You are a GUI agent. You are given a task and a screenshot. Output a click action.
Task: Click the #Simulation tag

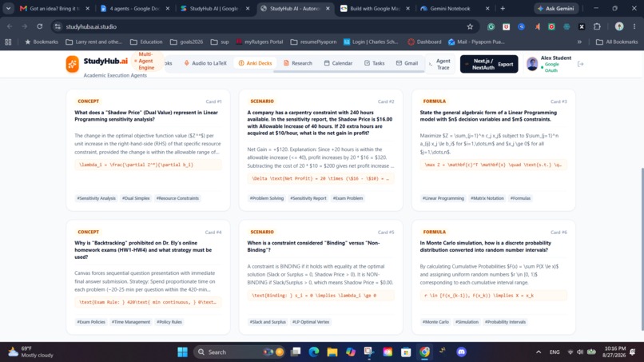(x=467, y=322)
